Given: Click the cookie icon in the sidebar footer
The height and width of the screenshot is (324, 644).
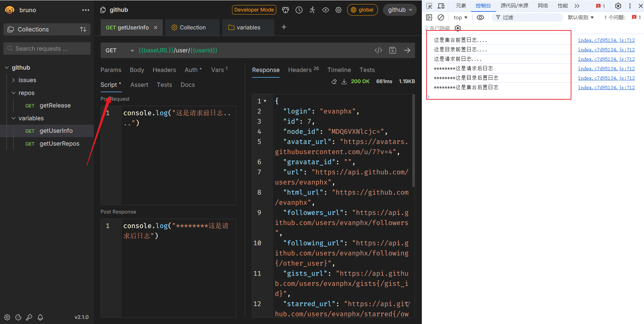Looking at the screenshot, I should coord(18,317).
